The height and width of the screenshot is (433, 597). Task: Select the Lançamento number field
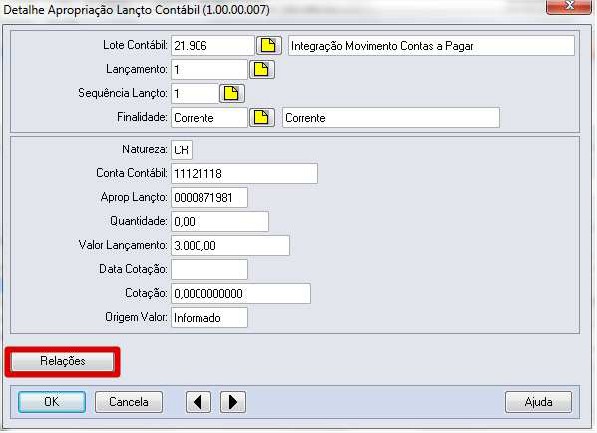209,69
